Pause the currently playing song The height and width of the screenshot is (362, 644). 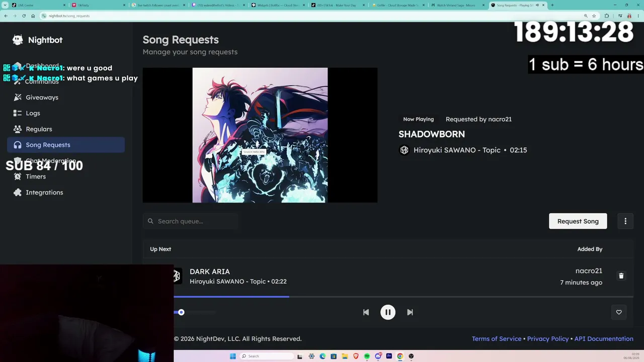tap(388, 312)
